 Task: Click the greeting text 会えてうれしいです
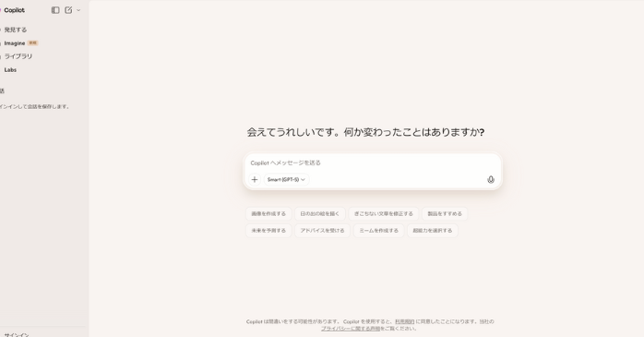tap(292, 132)
